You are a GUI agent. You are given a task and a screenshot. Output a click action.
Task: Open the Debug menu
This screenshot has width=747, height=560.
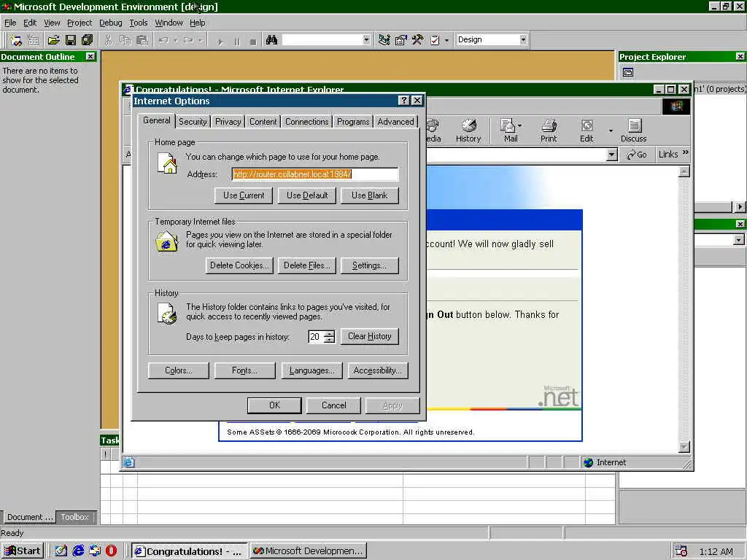[111, 23]
